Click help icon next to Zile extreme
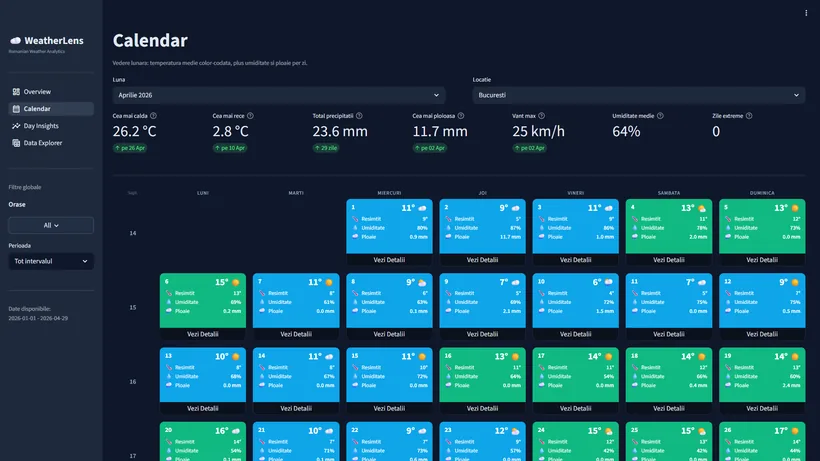820x461 pixels. pyautogui.click(x=749, y=116)
